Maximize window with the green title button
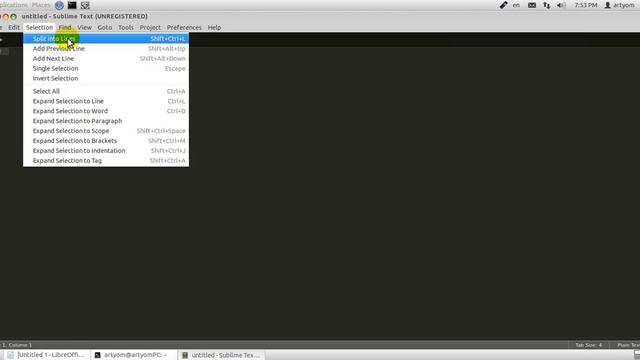The height and width of the screenshot is (360, 640). pyautogui.click(x=13, y=16)
